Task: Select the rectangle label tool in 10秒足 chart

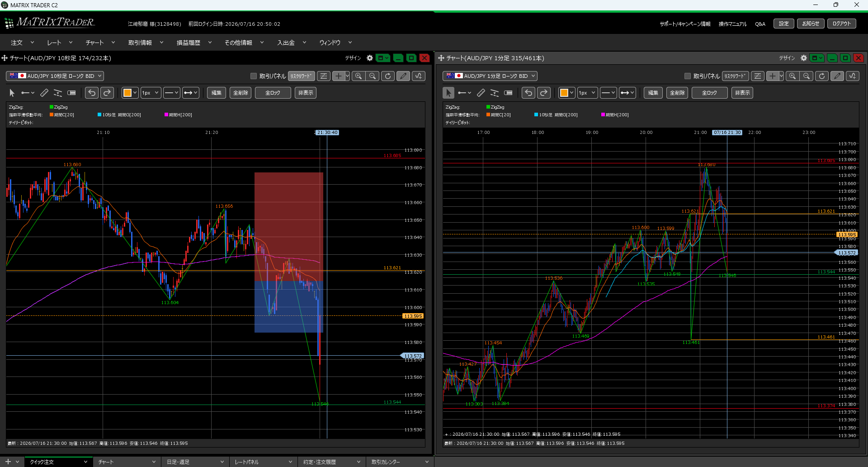Action: 71,93
